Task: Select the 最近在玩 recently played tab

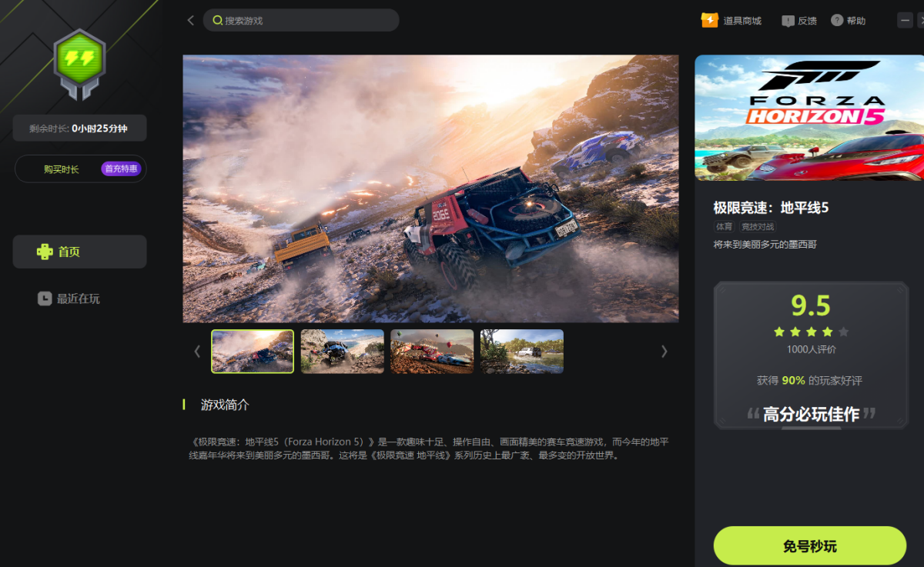Action: (78, 299)
